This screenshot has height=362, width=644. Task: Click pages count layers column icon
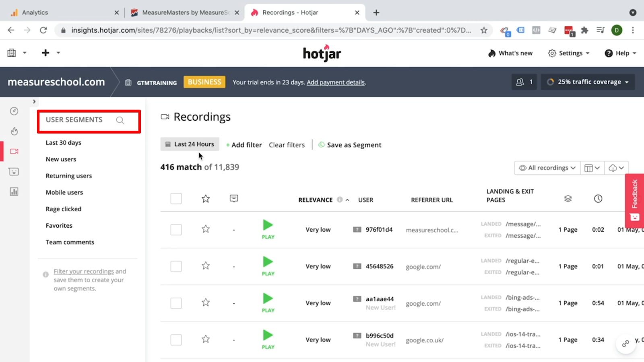pyautogui.click(x=568, y=199)
